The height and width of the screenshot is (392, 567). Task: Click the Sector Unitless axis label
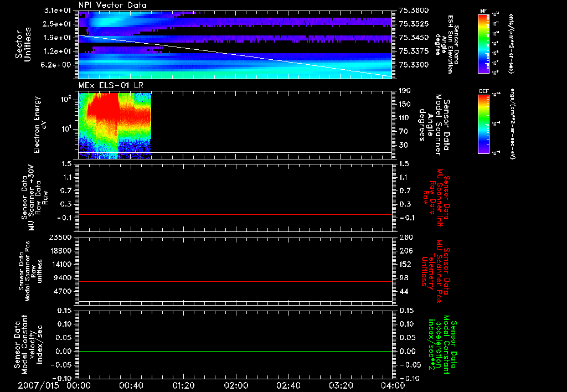tap(23, 44)
